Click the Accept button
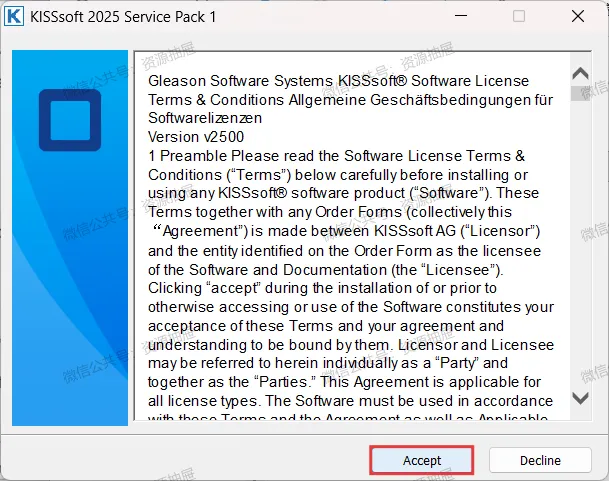 (422, 460)
